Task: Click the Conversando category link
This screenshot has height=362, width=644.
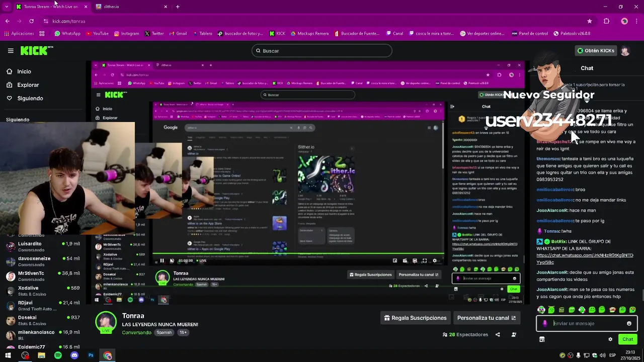Action: click(x=136, y=332)
